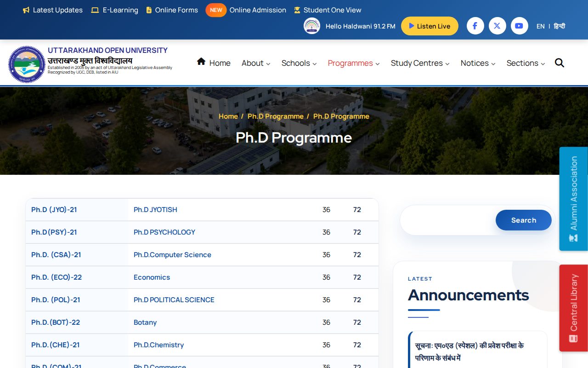Open the E-Learning link
588x368 pixels.
coord(114,10)
